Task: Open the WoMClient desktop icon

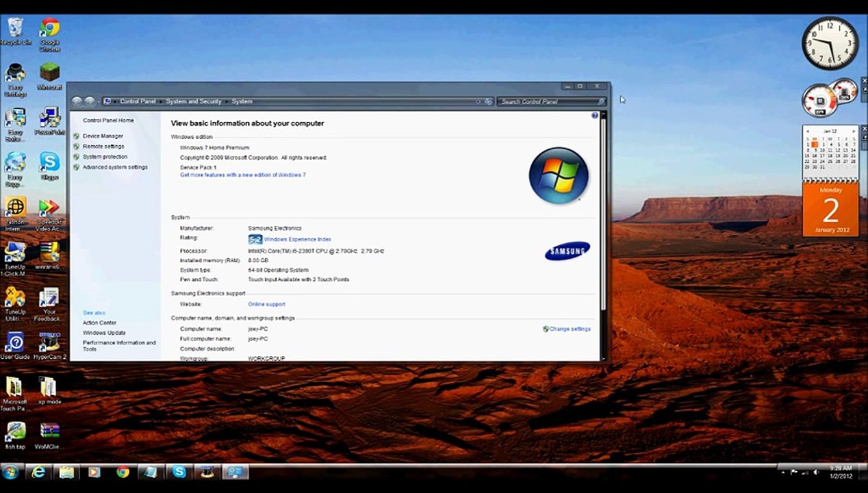Action: coord(49,435)
